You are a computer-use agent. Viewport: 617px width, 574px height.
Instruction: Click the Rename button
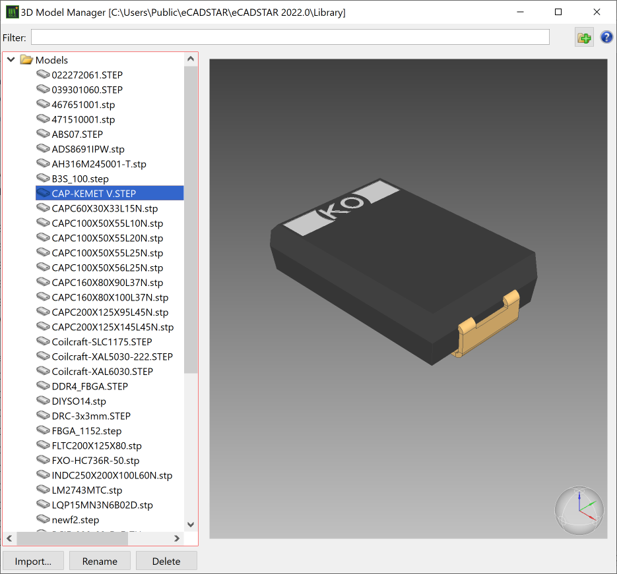click(100, 561)
